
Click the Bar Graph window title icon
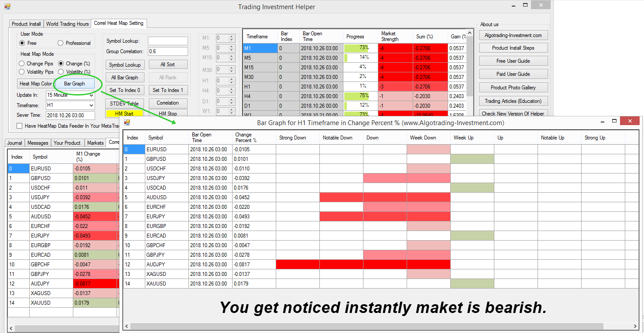(127, 122)
